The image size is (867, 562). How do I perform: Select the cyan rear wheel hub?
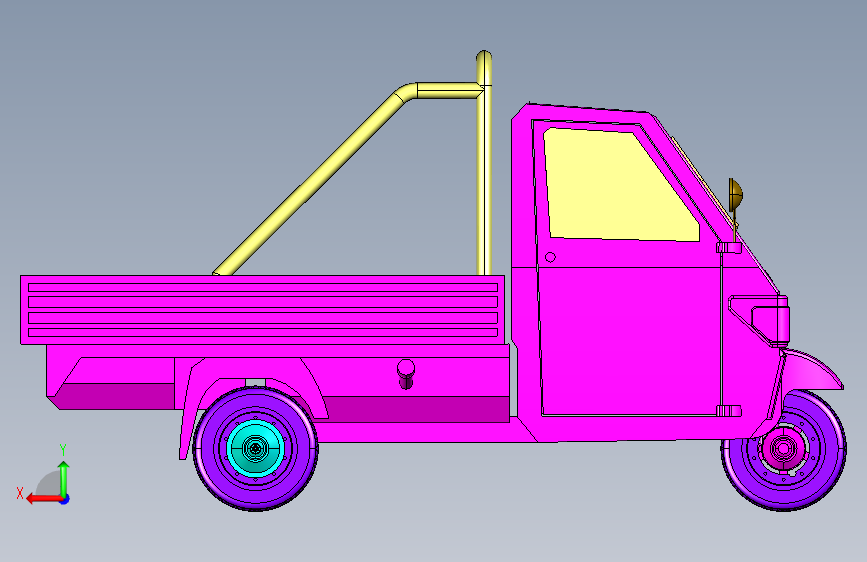point(255,447)
